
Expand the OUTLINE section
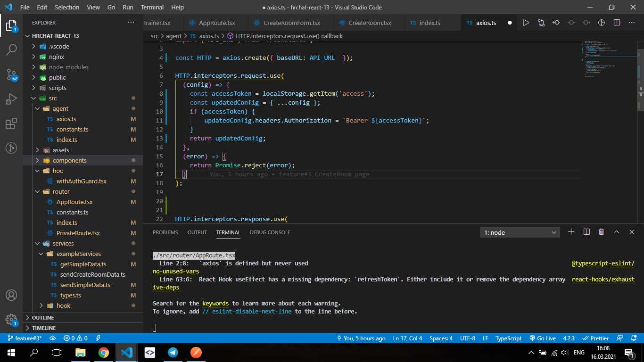[83, 318]
